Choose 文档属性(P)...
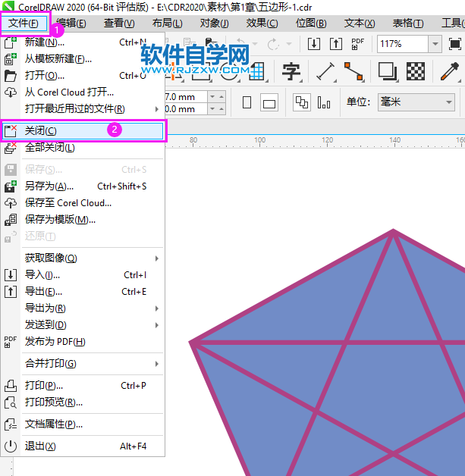465x476 pixels. coord(83,424)
